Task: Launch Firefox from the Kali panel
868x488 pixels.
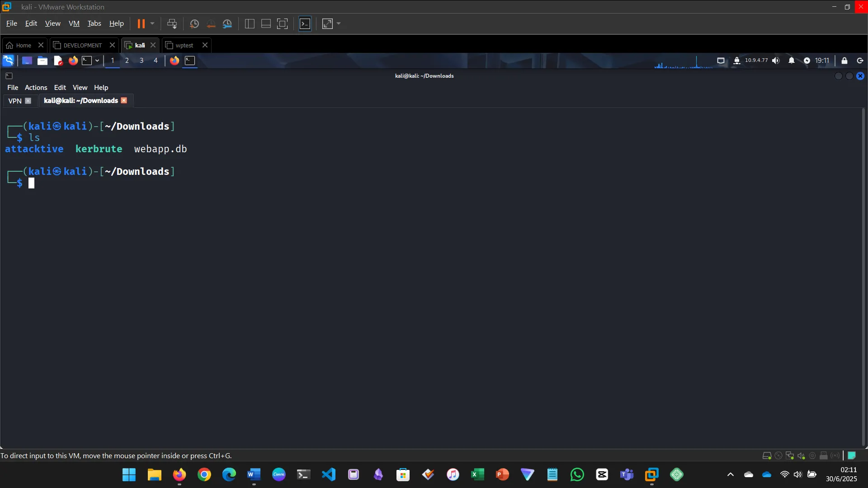Action: (x=73, y=61)
